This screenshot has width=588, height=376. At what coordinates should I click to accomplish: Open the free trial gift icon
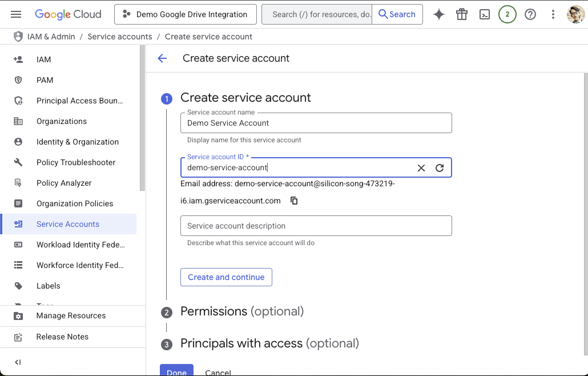pyautogui.click(x=462, y=14)
